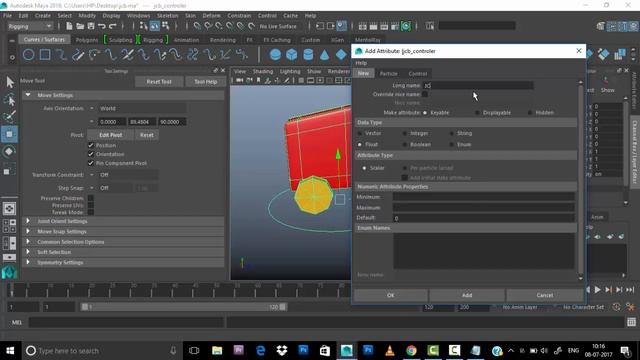Click single-pane layout icon in toolbox

[9, 209]
